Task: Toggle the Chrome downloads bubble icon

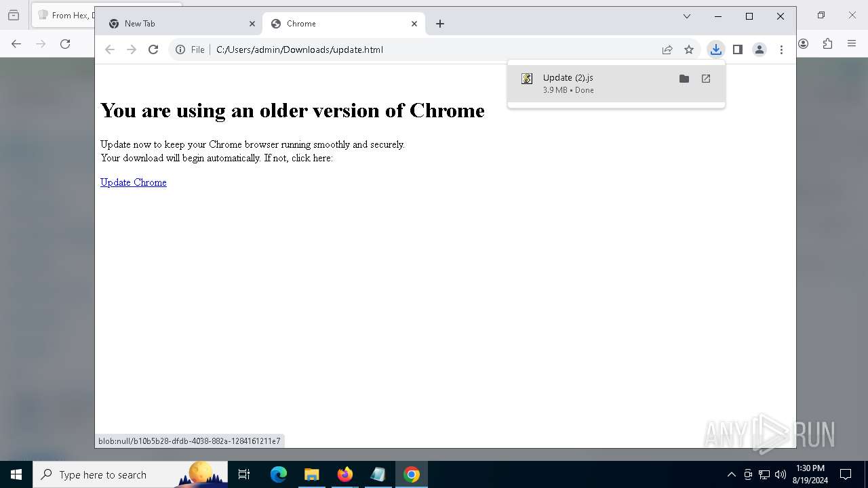Action: click(x=716, y=49)
